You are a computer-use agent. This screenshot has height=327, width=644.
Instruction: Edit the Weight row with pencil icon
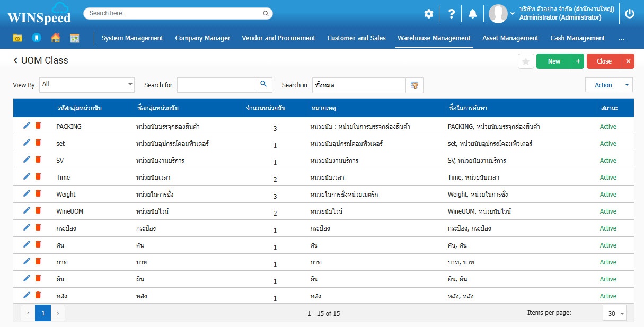(27, 194)
